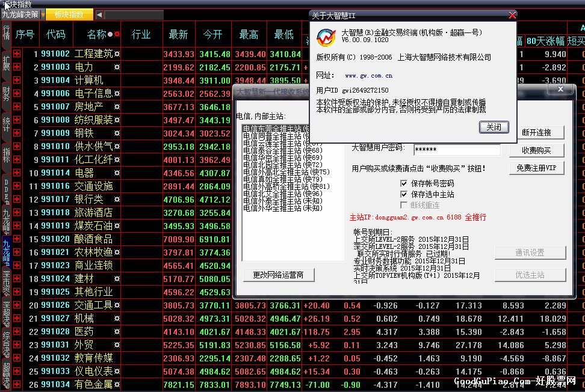This screenshot has height=392, width=585.
Task: Click the gear marker next to 纺织服装
Action: [x=117, y=120]
